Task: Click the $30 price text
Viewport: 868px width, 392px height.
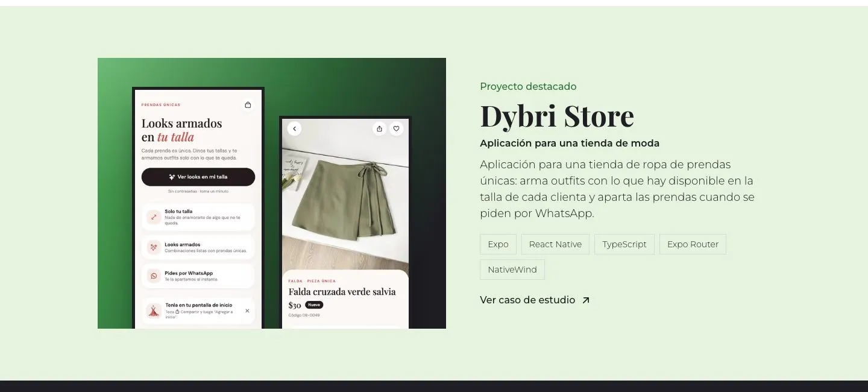Action: [x=295, y=305]
